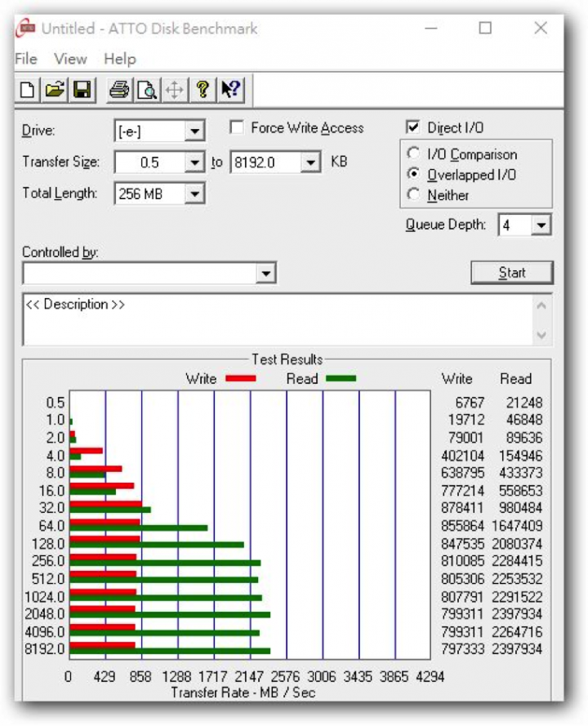588x726 pixels.
Task: Click the green read bar for 8192.0
Action: (170, 651)
